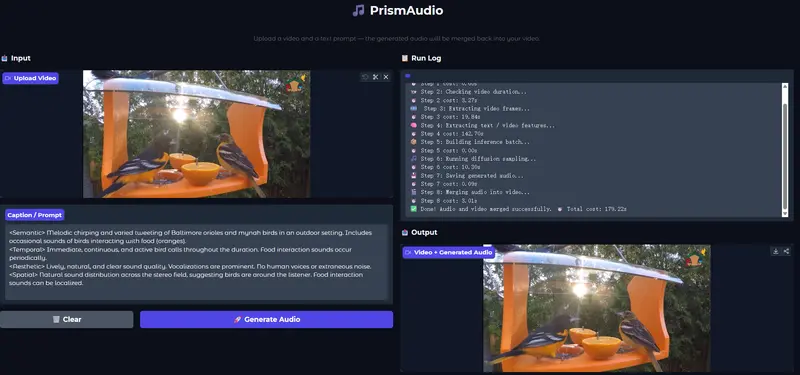Click the 'Step 4 cost: 142.70s' line
800x375 pixels.
453,134
